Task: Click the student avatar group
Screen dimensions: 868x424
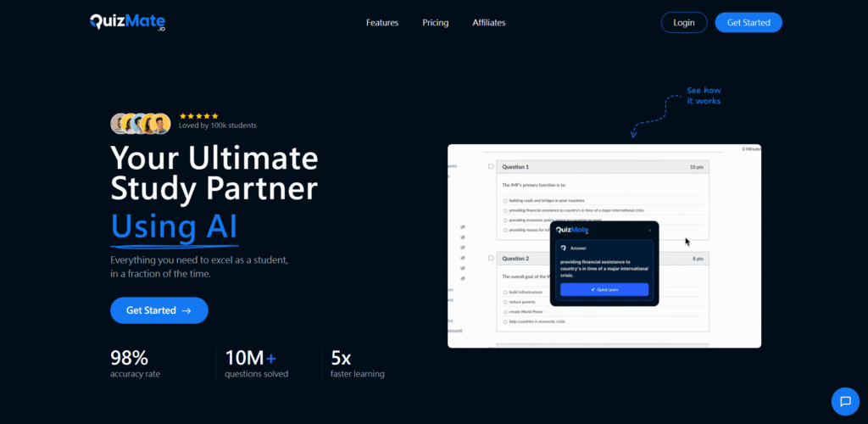Action: (x=141, y=124)
